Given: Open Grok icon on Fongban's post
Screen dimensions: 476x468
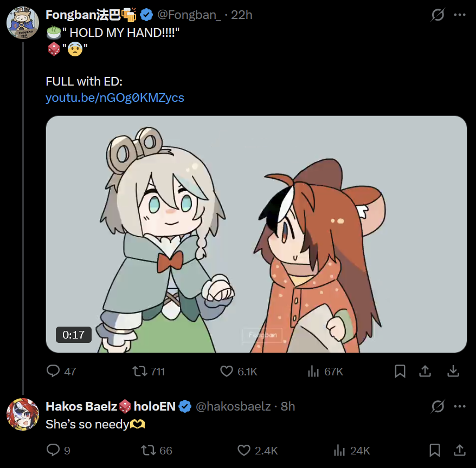Looking at the screenshot, I should (438, 15).
